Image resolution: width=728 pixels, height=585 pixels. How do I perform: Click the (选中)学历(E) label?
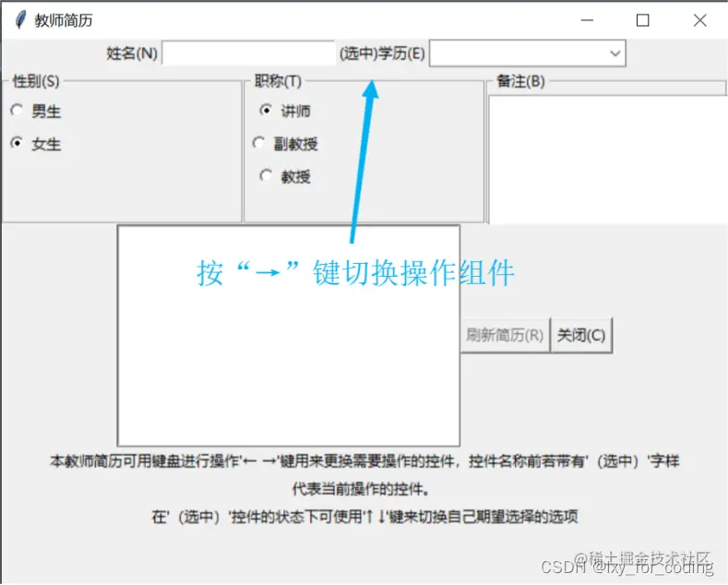[x=382, y=54]
